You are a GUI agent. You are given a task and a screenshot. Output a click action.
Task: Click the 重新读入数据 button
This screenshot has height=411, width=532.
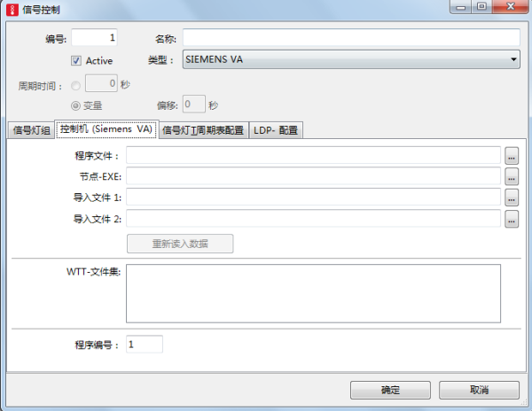click(180, 244)
